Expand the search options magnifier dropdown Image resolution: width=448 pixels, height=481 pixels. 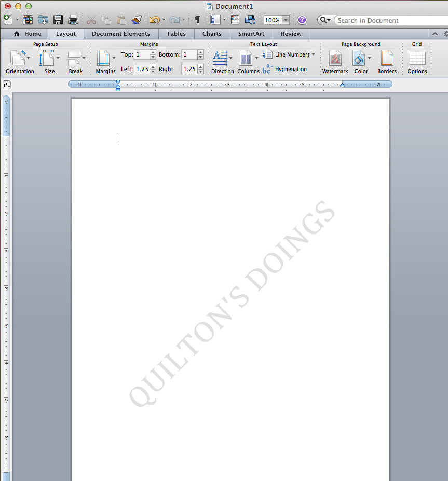[x=325, y=20]
